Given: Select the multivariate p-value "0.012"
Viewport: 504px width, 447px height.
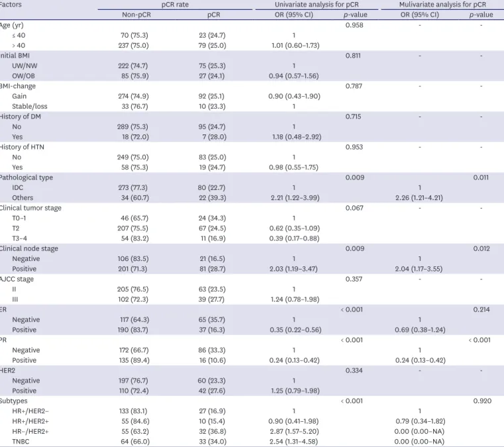Looking at the screenshot, I should pos(481,248).
